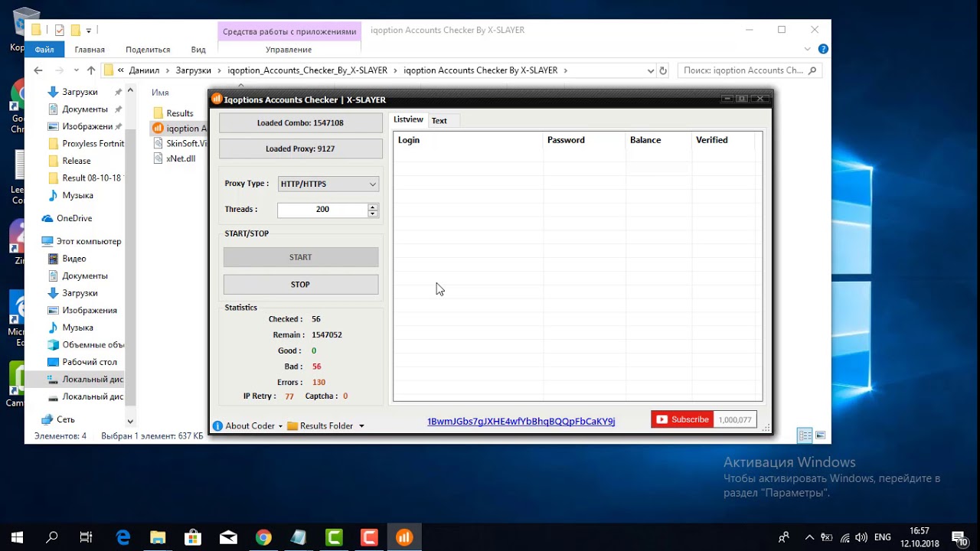Open the Вид ribbon tab
The image size is (980, 551).
coord(198,50)
